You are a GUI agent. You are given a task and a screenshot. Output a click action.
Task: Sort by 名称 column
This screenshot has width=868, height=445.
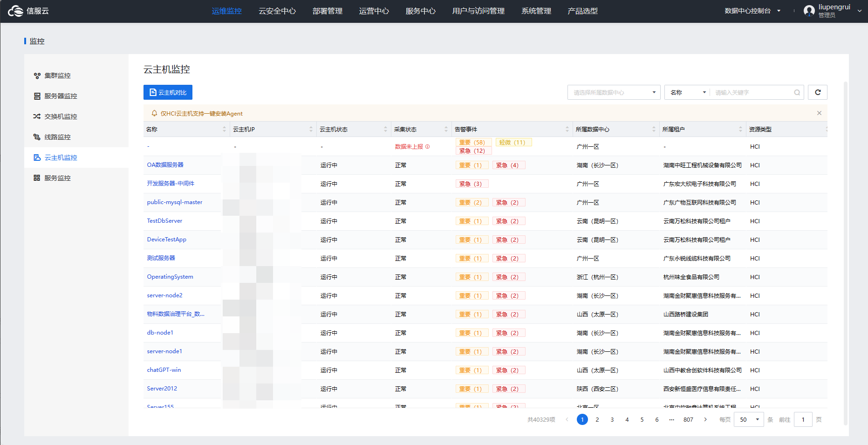[225, 130]
